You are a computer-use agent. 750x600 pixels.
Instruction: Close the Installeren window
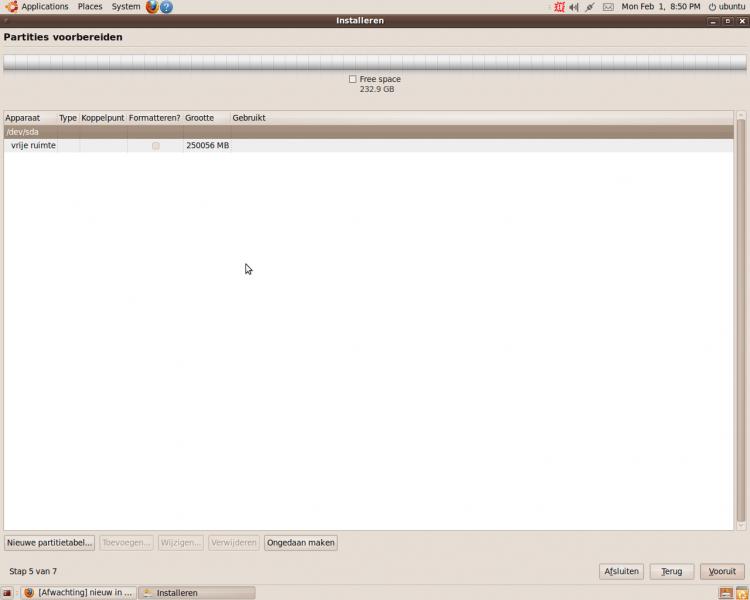(x=742, y=21)
